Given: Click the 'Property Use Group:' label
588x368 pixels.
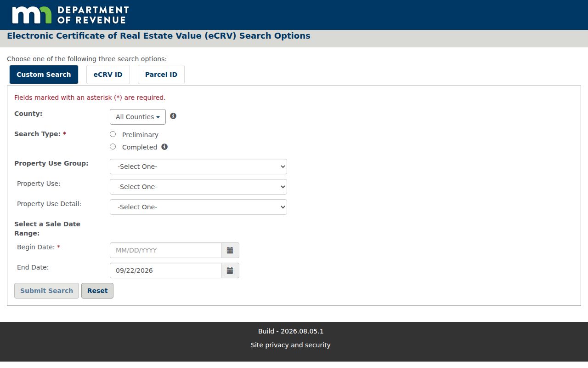Looking at the screenshot, I should 51,163.
